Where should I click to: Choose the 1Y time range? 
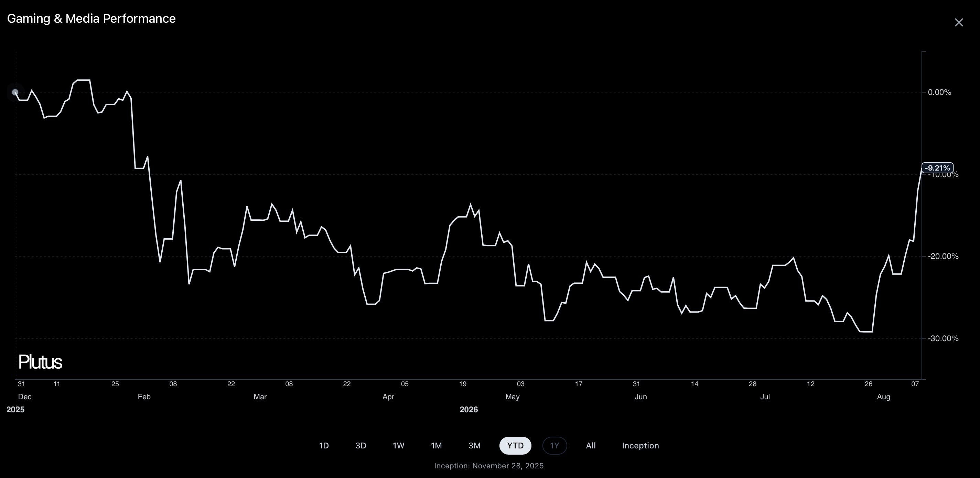point(555,446)
